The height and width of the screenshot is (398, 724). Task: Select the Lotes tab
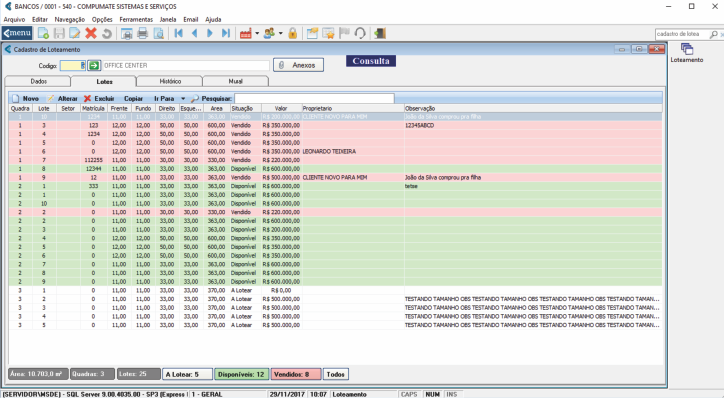pyautogui.click(x=104, y=81)
